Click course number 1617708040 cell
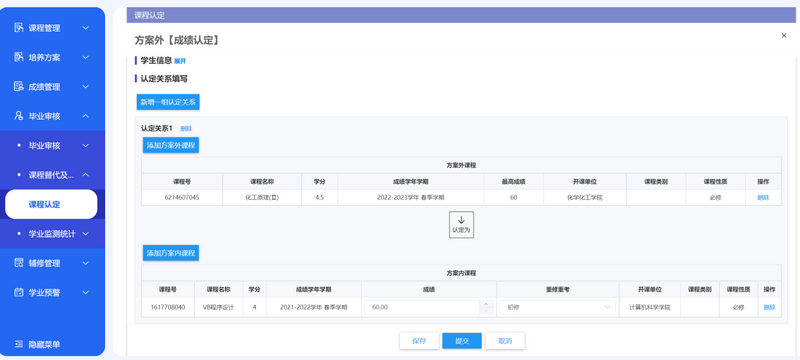Viewport: 800px width, 360px height. click(168, 307)
